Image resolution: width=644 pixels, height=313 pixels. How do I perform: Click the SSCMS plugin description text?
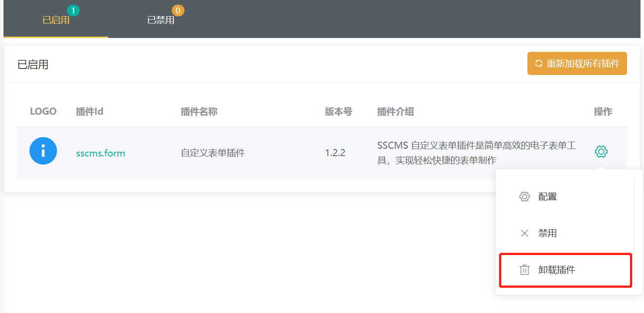[x=476, y=153]
